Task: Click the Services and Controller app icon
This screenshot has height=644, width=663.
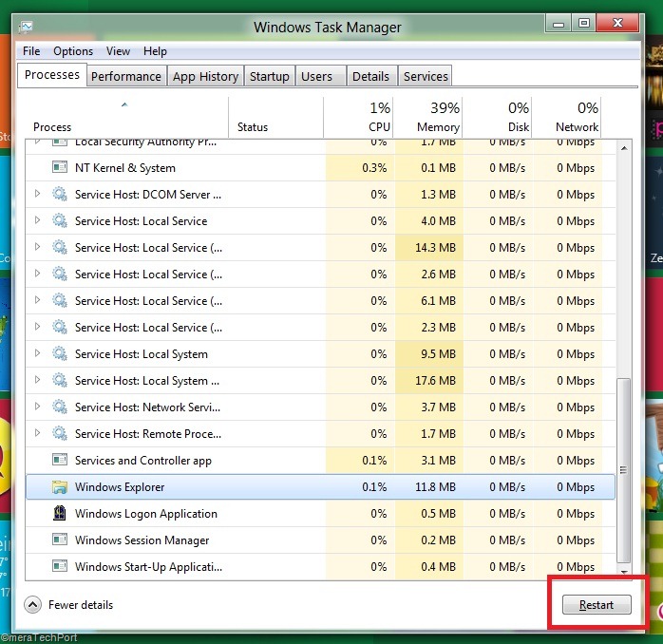Action: pos(60,460)
